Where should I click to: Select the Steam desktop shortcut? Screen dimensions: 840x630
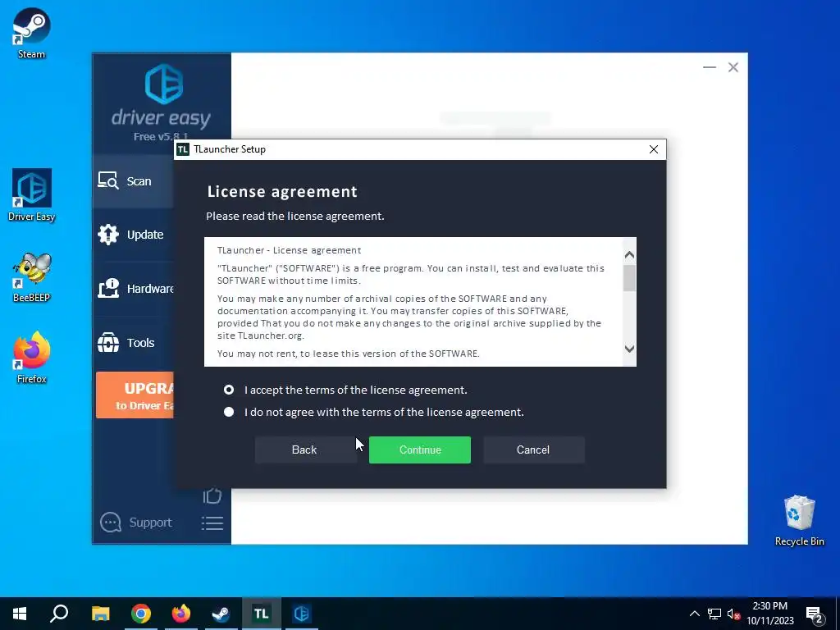[x=32, y=33]
